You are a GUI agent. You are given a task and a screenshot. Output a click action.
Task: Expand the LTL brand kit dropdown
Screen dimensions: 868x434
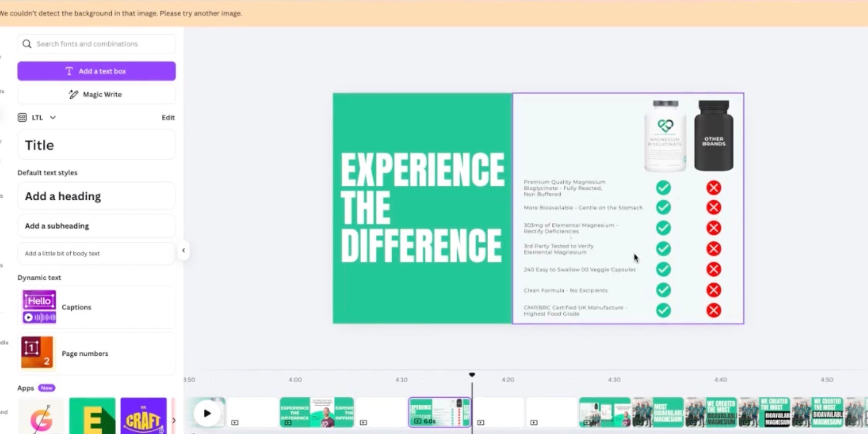tap(53, 118)
